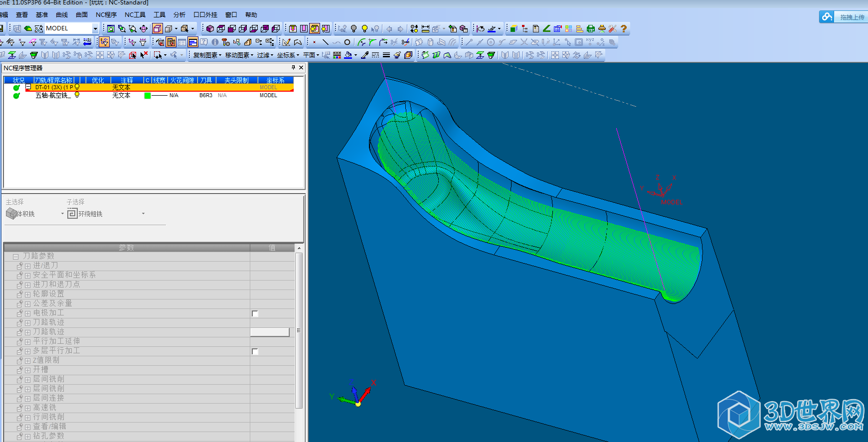
Task: Open the NC工具 menu
Action: pyautogui.click(x=135, y=15)
